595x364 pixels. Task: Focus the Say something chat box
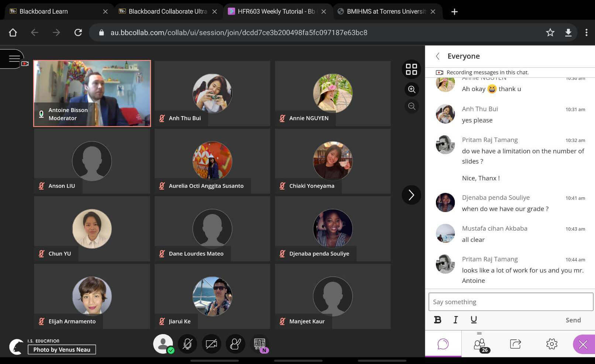(x=511, y=302)
